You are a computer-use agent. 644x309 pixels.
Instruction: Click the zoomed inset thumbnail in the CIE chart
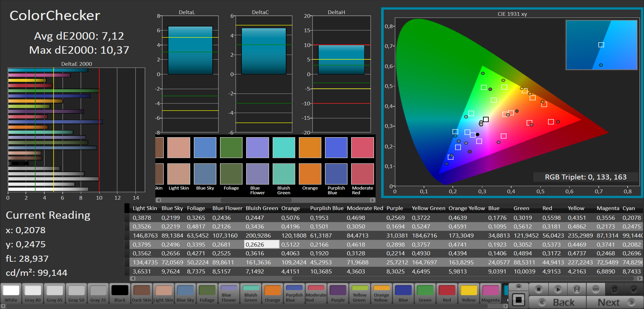pos(601,45)
